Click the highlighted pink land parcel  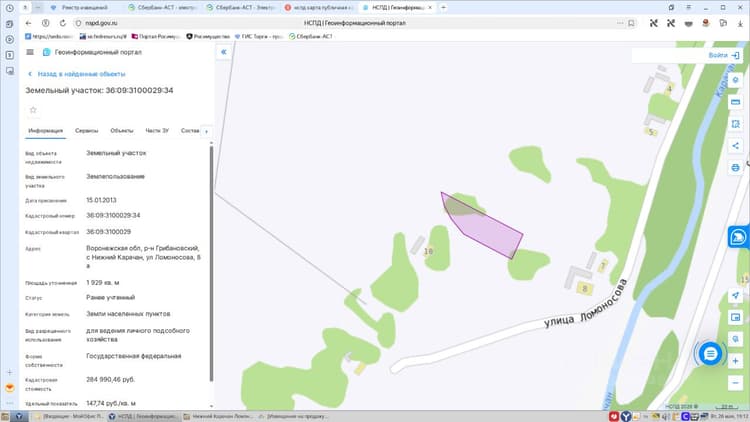pos(488,229)
